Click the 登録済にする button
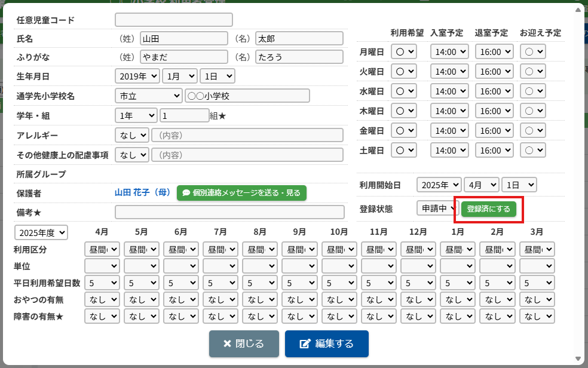Viewport: 588px width, 368px height. [x=488, y=209]
